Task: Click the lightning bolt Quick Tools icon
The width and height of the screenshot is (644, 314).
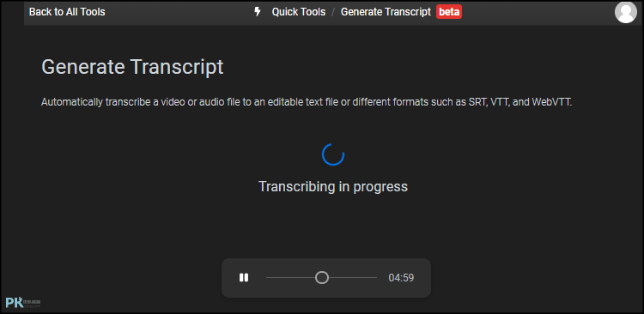Action: pyautogui.click(x=258, y=12)
